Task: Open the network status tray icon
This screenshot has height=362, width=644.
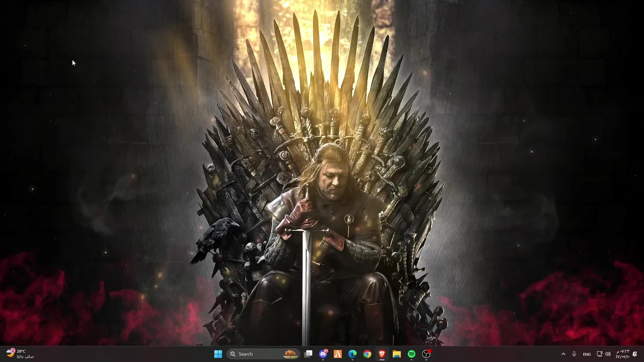Action: (599, 354)
